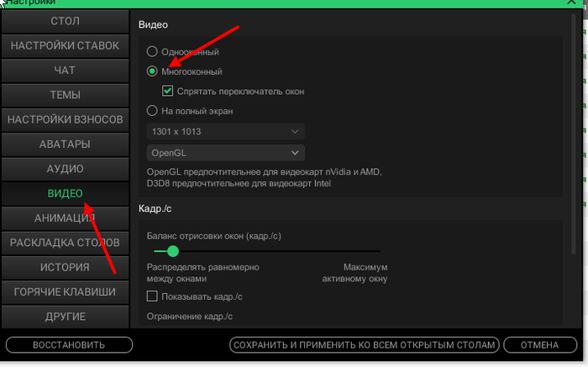Screen dimensions: 588x367
Task: Uncheck Спрятать переключатель окон
Action: [x=168, y=91]
